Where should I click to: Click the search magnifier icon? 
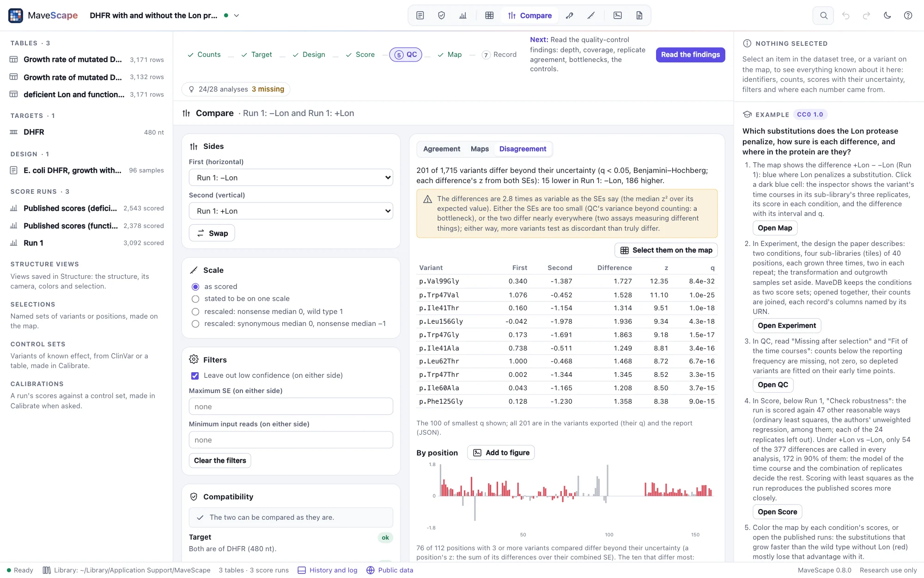(824, 15)
